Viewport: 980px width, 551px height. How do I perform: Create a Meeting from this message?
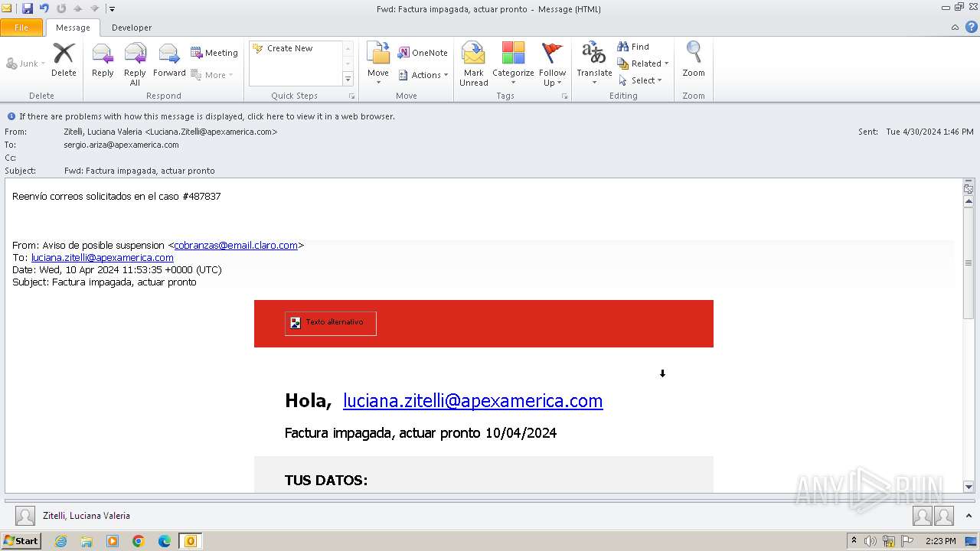pos(214,53)
